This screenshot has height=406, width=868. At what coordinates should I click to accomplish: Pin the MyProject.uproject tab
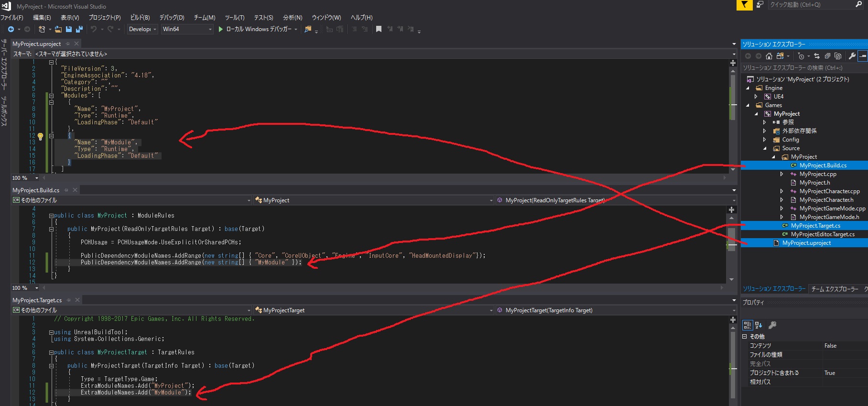(68, 44)
